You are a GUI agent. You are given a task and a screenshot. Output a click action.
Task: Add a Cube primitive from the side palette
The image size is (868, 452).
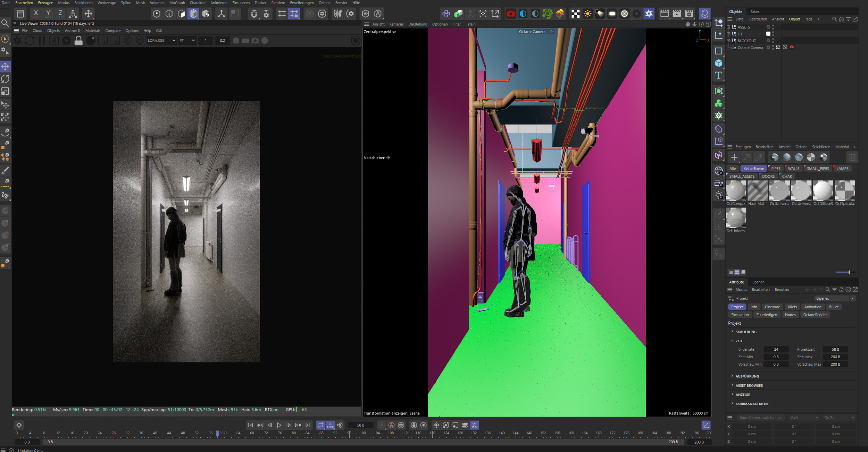tap(718, 63)
